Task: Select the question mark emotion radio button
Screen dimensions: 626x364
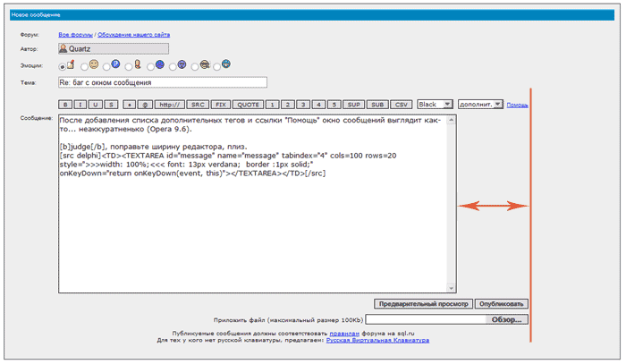Action: [x=107, y=65]
